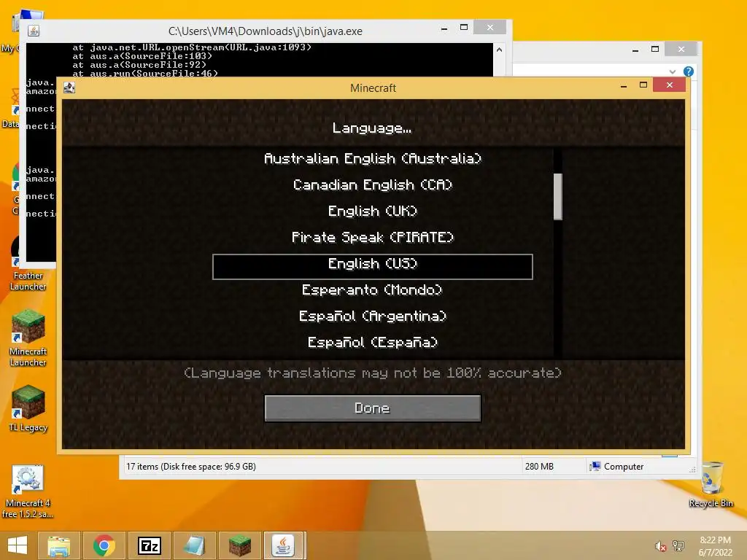This screenshot has height=560, width=747.
Task: Minimize the Minecraft window
Action: [x=624, y=86]
